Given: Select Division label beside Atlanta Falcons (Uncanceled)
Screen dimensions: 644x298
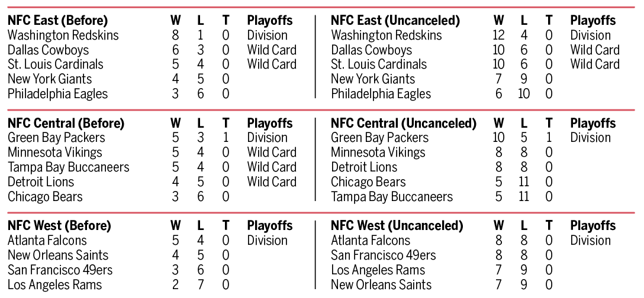Looking at the screenshot, I should [x=590, y=241].
